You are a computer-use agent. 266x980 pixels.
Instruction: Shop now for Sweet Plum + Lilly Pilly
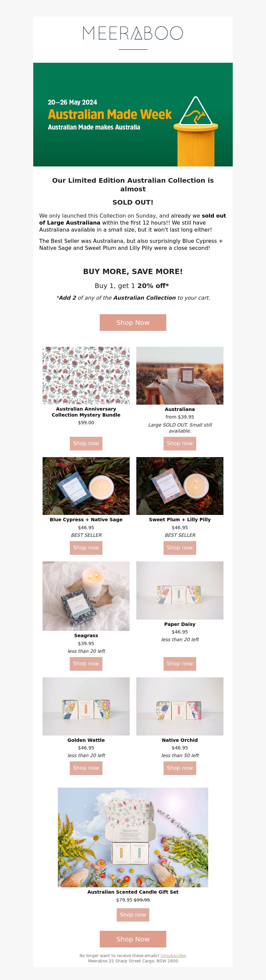180,548
